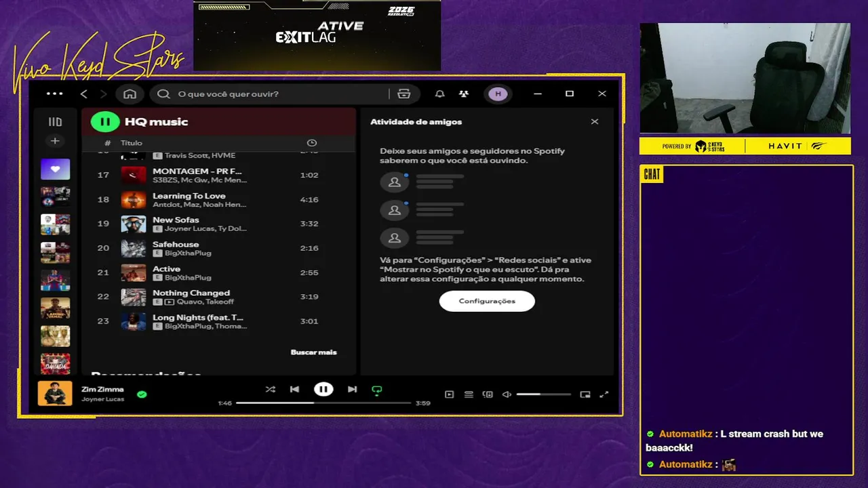Viewport: 868px width, 488px height.
Task: Sort by the clock duration column icon
Action: (311, 143)
